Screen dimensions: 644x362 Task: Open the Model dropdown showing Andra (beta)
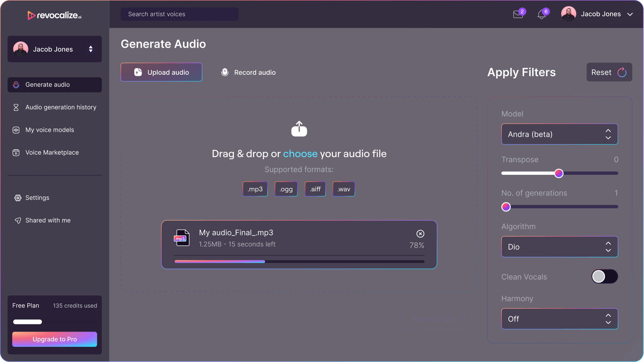pyautogui.click(x=559, y=134)
